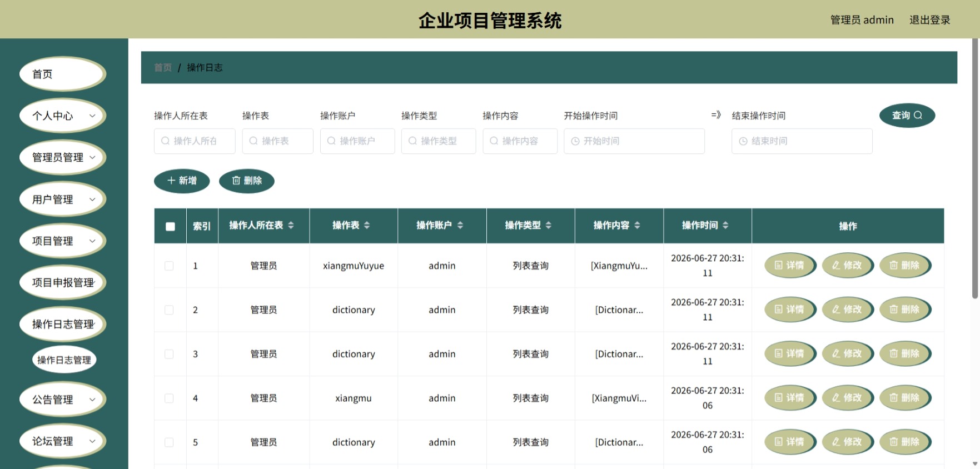Click the magnifier icon in 查询 button

(918, 115)
